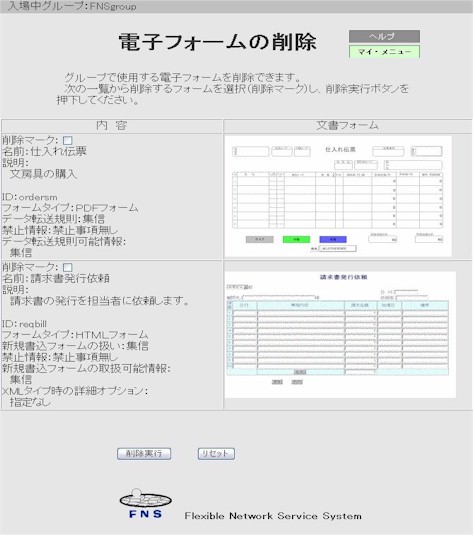Open the 請求書発行依頼 form thumbnail
Screen dimensions: 475x537
340,335
